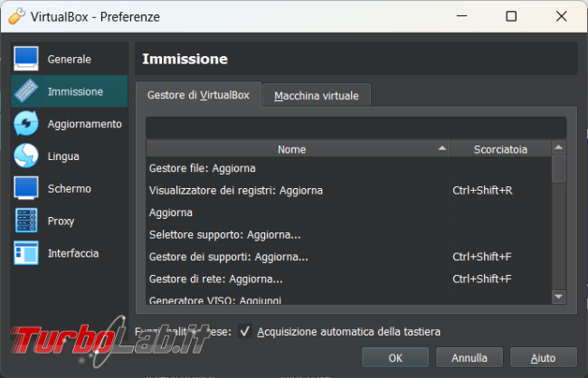Select row Gestore file: Aggiorna
588x378 pixels.
click(349, 168)
